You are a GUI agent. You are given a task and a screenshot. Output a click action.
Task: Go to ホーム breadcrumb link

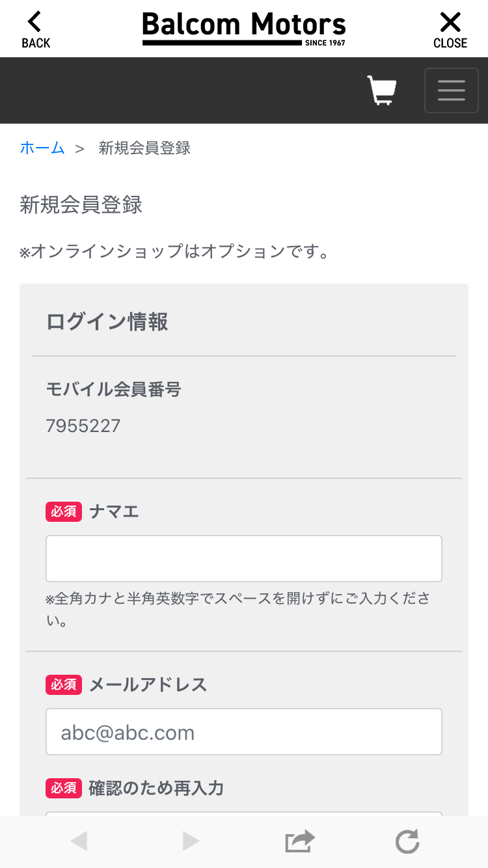click(42, 148)
